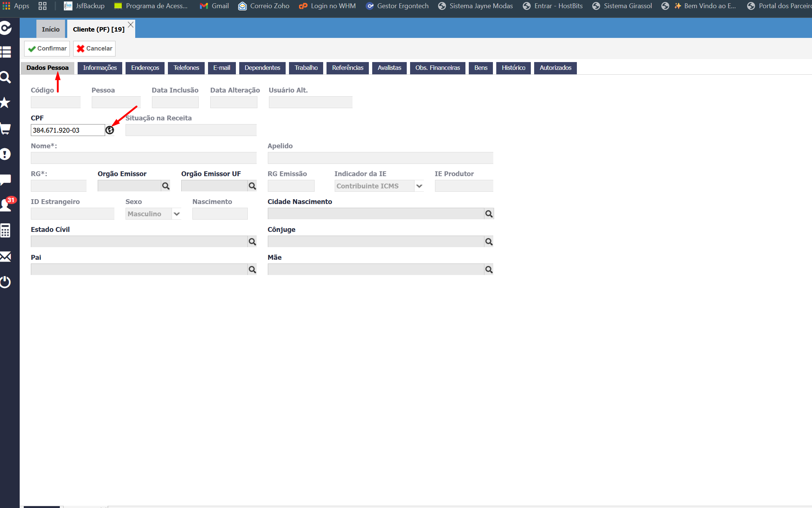Open the Gmail bookmark
The height and width of the screenshot is (508, 812).
click(214, 6)
